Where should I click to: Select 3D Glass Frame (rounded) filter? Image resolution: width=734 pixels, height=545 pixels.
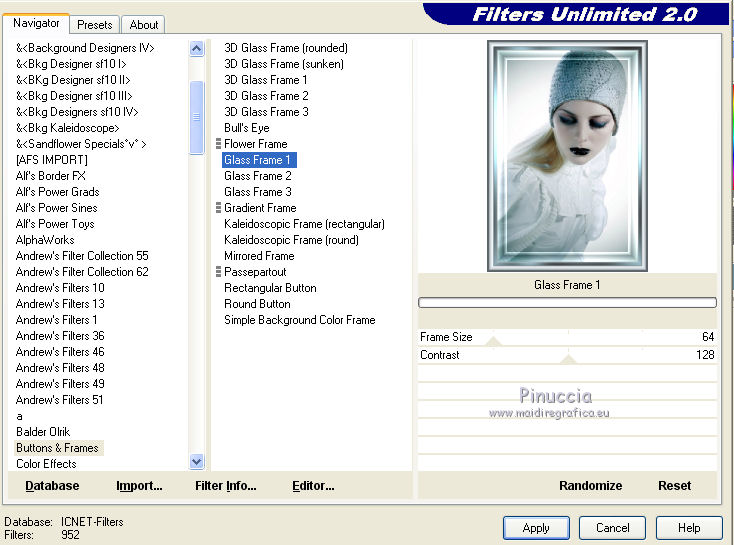click(x=285, y=48)
